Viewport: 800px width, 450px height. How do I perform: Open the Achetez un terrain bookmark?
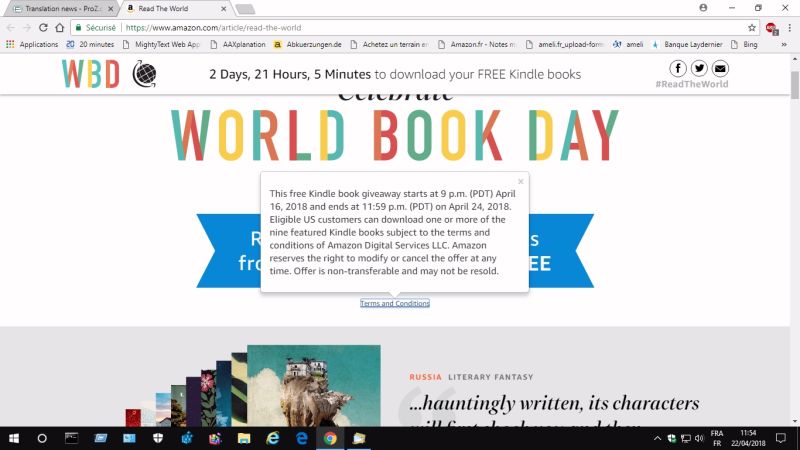(389, 44)
